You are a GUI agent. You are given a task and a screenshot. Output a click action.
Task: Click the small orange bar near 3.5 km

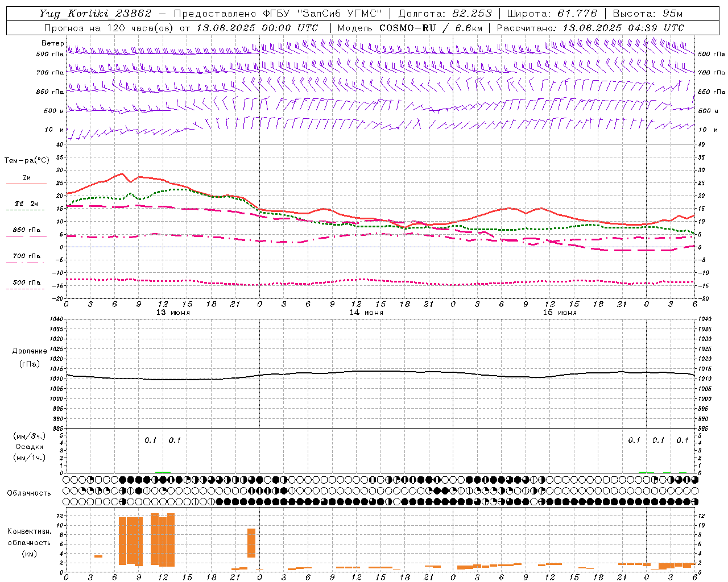click(98, 556)
